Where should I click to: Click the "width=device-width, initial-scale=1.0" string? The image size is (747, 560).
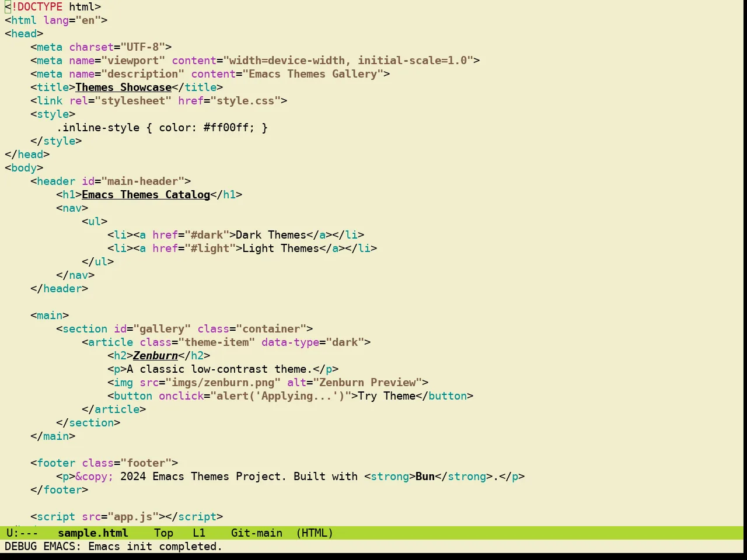(348, 61)
